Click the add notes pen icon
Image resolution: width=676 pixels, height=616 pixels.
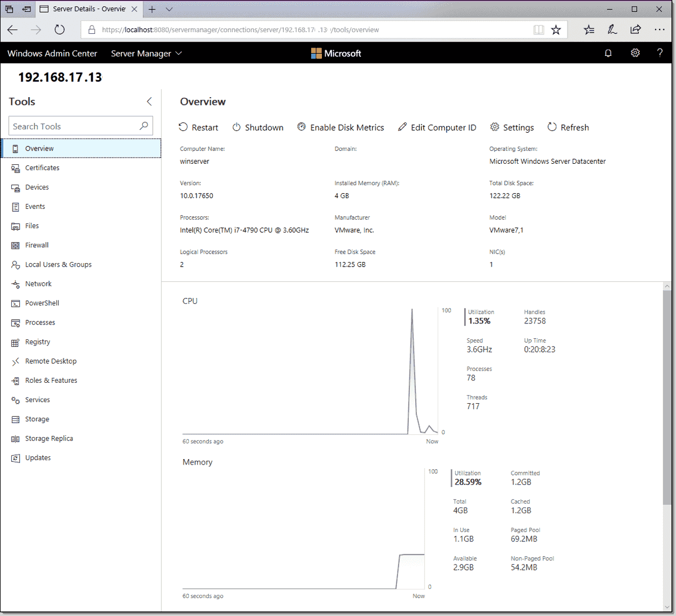tap(612, 30)
